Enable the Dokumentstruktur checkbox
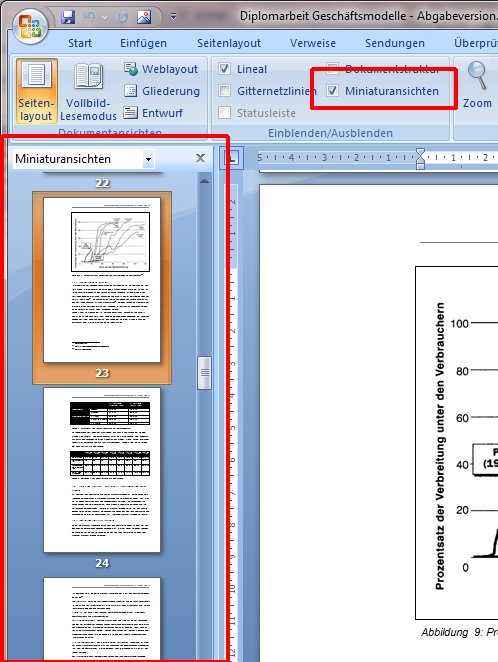The width and height of the screenshot is (498, 662). pyautogui.click(x=332, y=68)
